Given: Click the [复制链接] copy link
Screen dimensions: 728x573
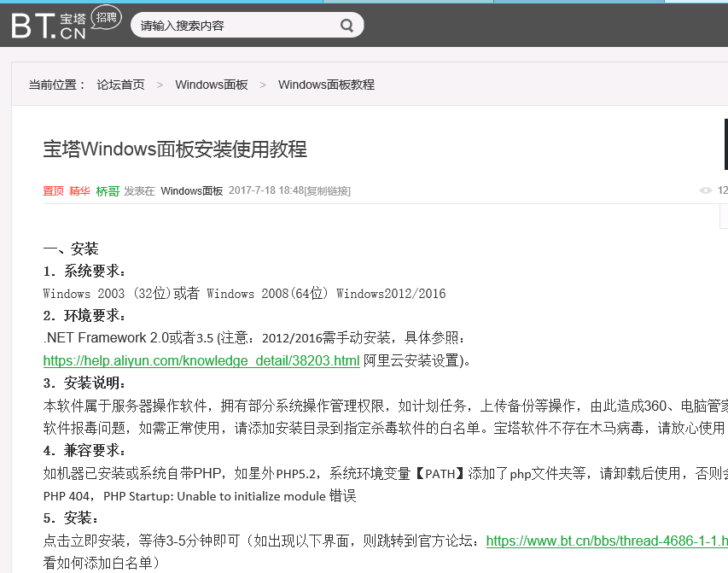Looking at the screenshot, I should pyautogui.click(x=328, y=191).
